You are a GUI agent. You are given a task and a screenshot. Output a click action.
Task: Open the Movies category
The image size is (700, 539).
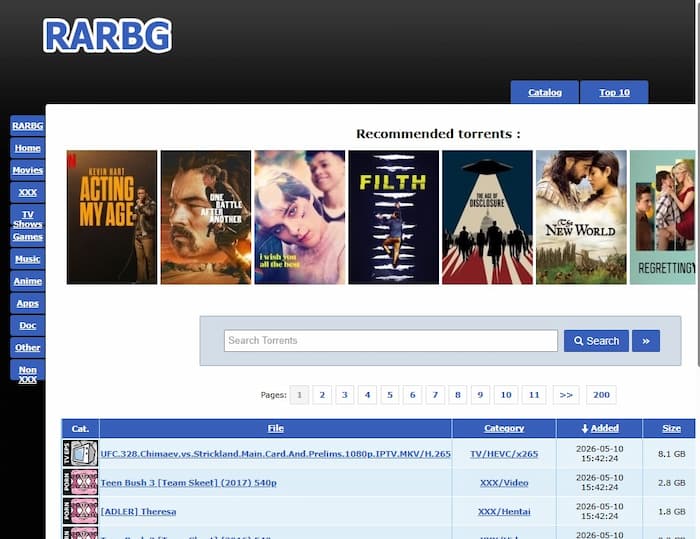[x=28, y=170]
